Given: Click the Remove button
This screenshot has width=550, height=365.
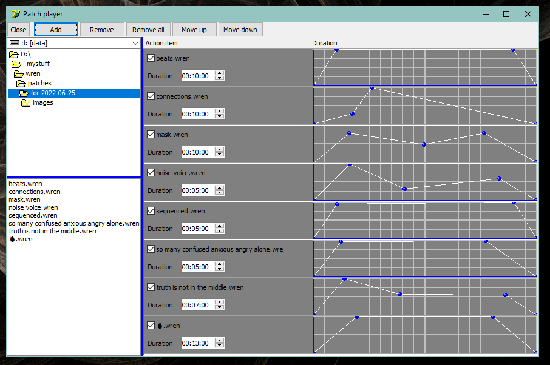Looking at the screenshot, I should (102, 29).
